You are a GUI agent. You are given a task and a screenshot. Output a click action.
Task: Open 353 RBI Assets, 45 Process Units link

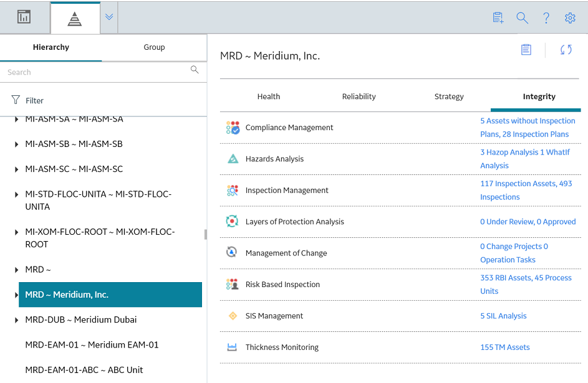coord(526,285)
